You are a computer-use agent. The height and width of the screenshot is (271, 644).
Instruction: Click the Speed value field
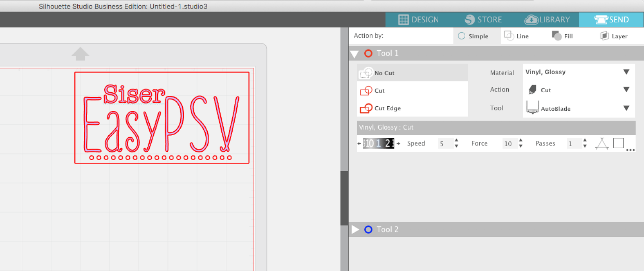[446, 143]
